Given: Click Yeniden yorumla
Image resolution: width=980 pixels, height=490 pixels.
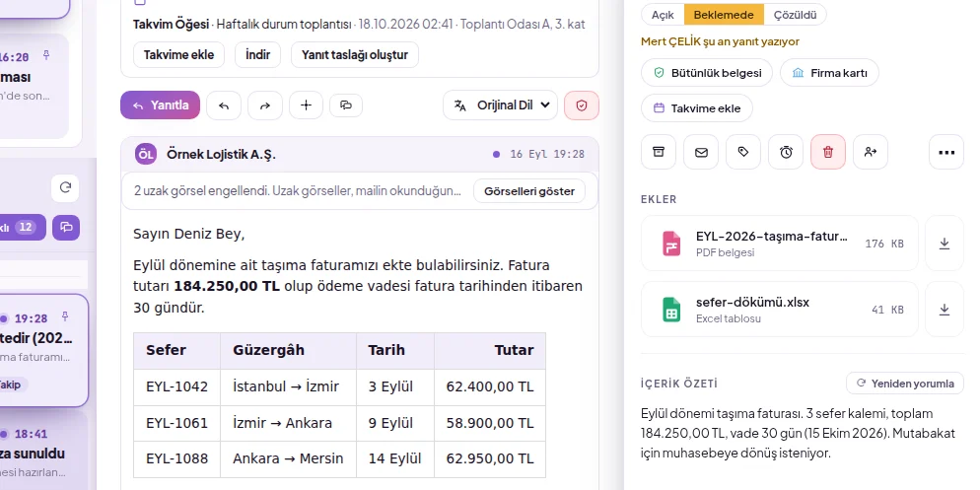Looking at the screenshot, I should coord(905,384).
